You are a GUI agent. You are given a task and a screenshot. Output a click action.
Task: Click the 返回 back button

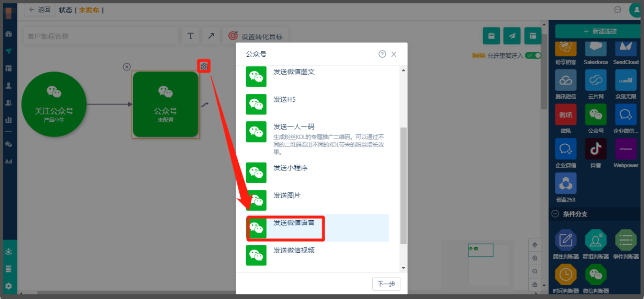coord(39,10)
